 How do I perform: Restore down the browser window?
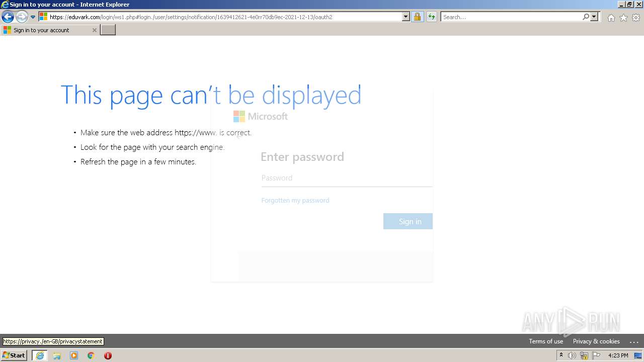coord(629,5)
